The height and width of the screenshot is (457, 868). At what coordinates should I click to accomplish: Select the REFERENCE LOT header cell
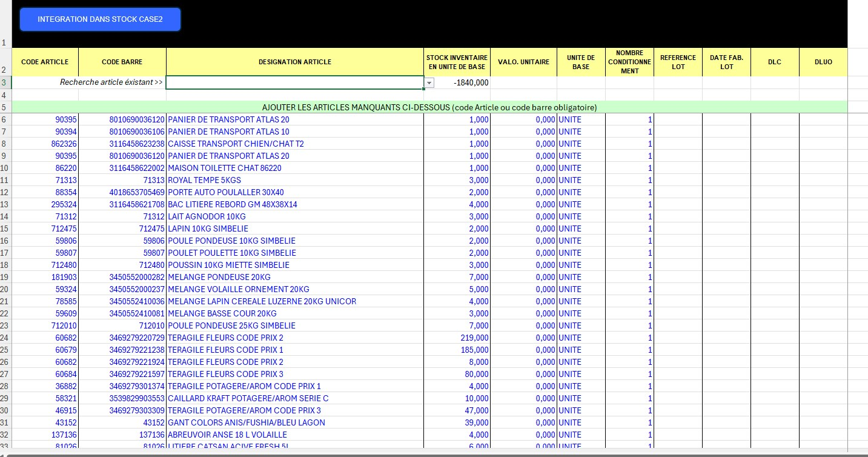(678, 62)
